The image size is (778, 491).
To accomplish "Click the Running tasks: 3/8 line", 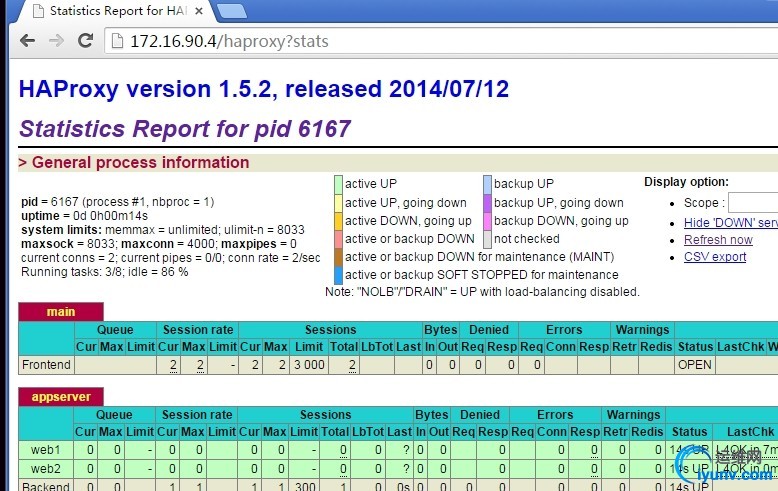I will pyautogui.click(x=104, y=272).
